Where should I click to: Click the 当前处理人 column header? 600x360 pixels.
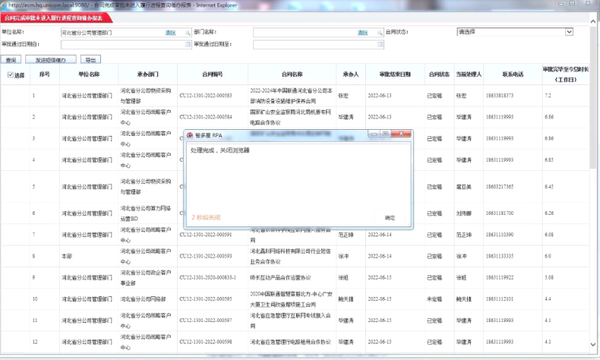tap(469, 74)
